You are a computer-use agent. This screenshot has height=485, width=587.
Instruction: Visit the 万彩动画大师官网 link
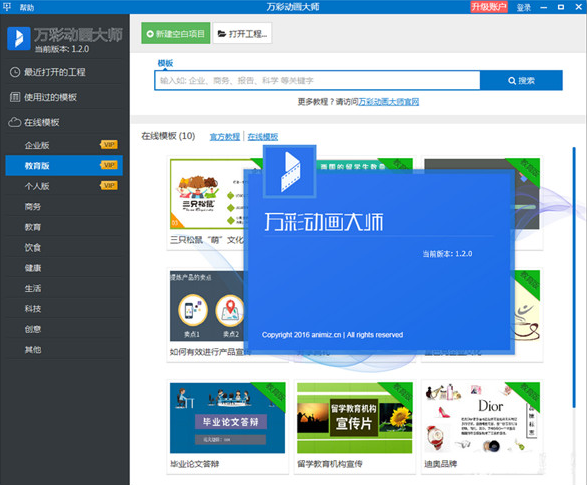(389, 102)
